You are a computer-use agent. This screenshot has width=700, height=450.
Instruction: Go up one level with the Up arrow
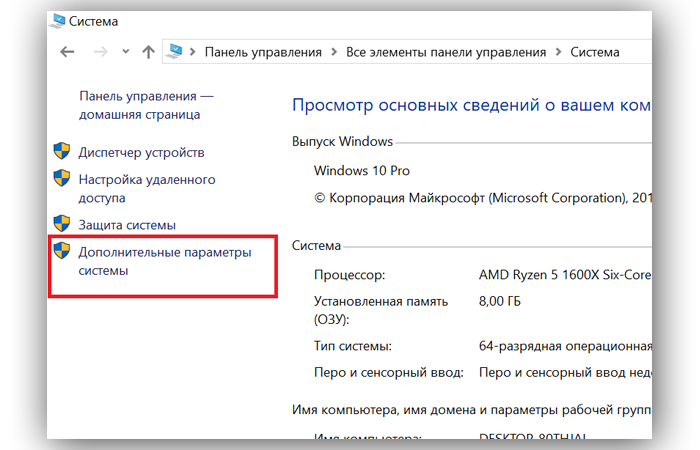pos(148,52)
